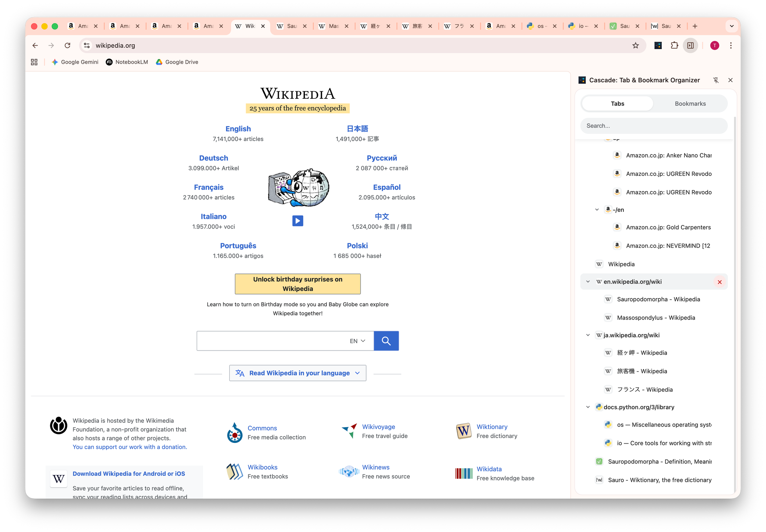
Task: Switch to the Bookmarks tab in Cascade
Action: [x=690, y=104]
